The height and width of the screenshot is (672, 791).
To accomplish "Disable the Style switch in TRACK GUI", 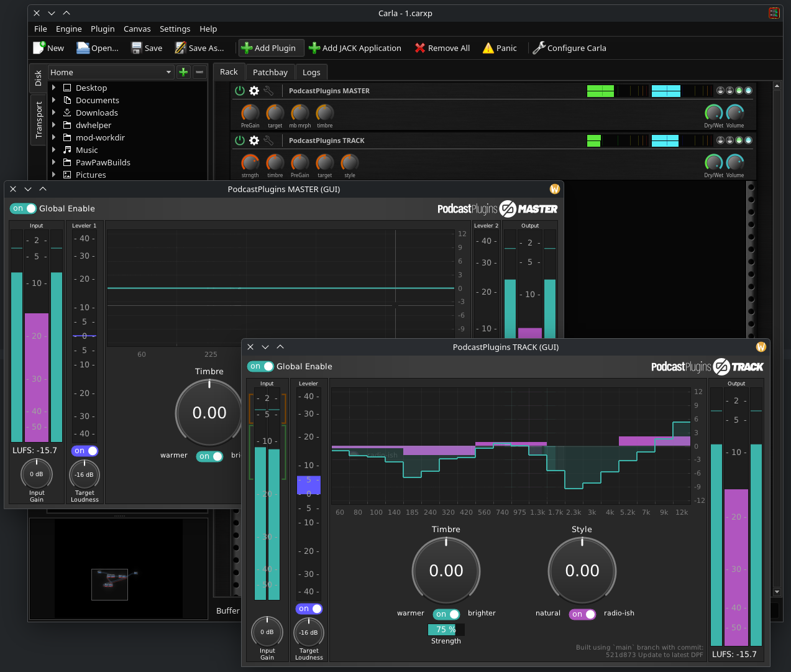I will pyautogui.click(x=582, y=614).
